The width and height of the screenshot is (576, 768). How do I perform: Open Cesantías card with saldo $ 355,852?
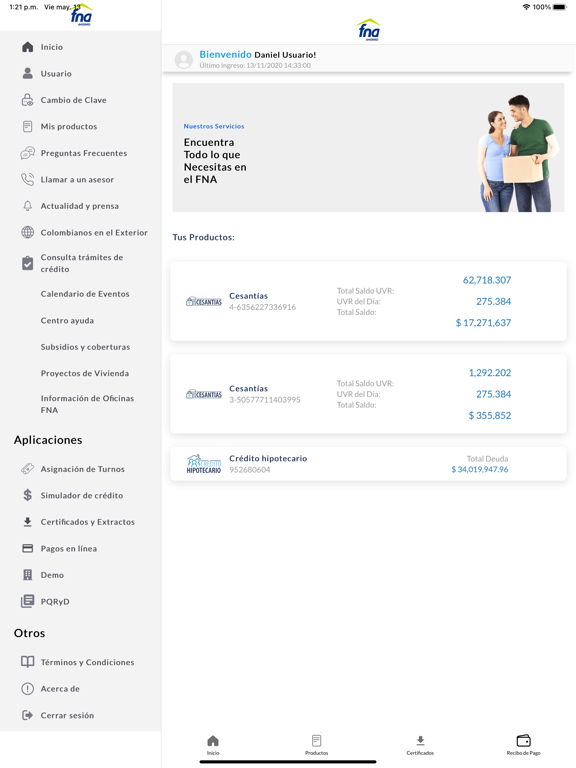click(368, 394)
